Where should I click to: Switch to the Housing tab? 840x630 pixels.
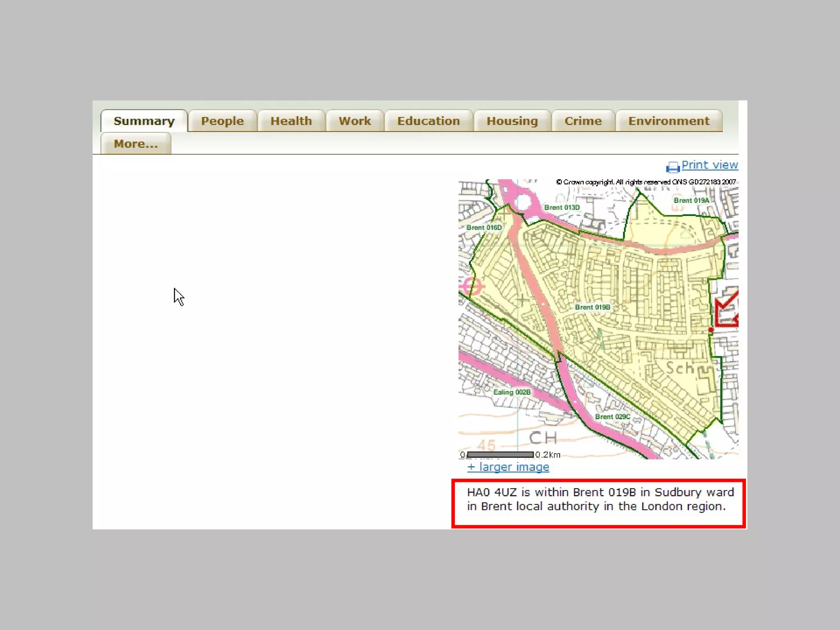[512, 121]
